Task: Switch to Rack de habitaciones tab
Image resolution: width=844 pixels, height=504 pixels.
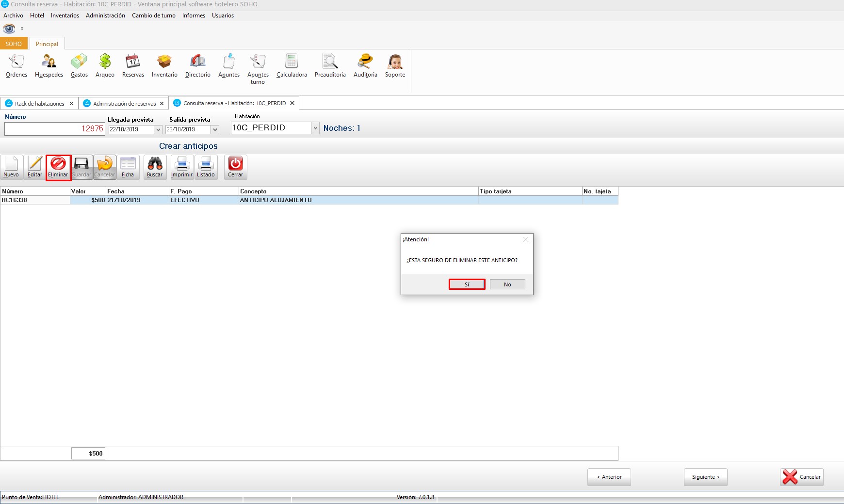Action: pyautogui.click(x=39, y=104)
